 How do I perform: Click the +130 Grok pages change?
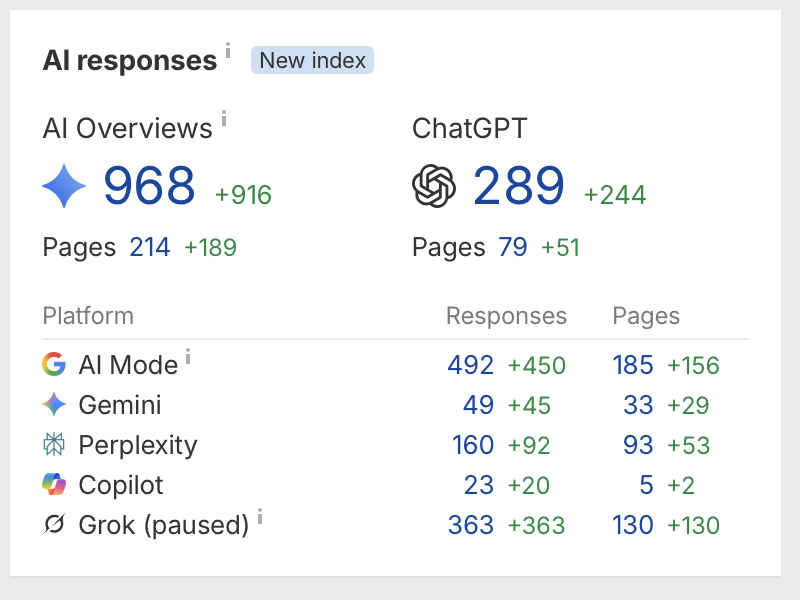pos(693,526)
